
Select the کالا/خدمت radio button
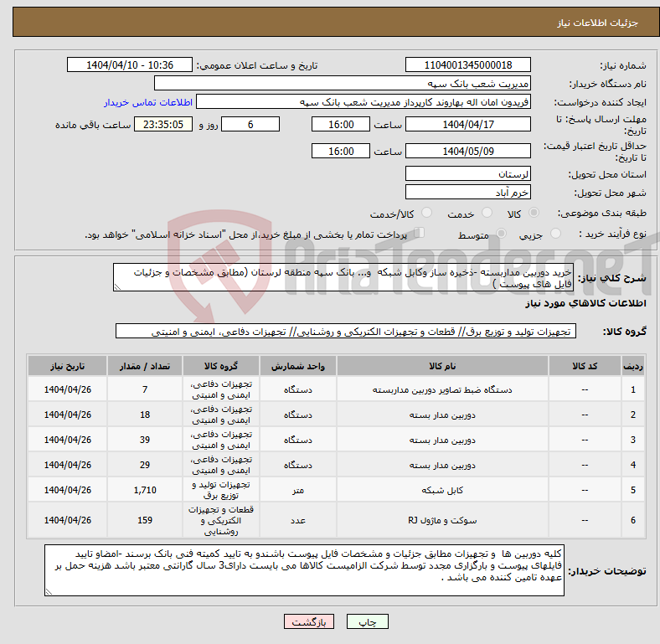pos(426,213)
